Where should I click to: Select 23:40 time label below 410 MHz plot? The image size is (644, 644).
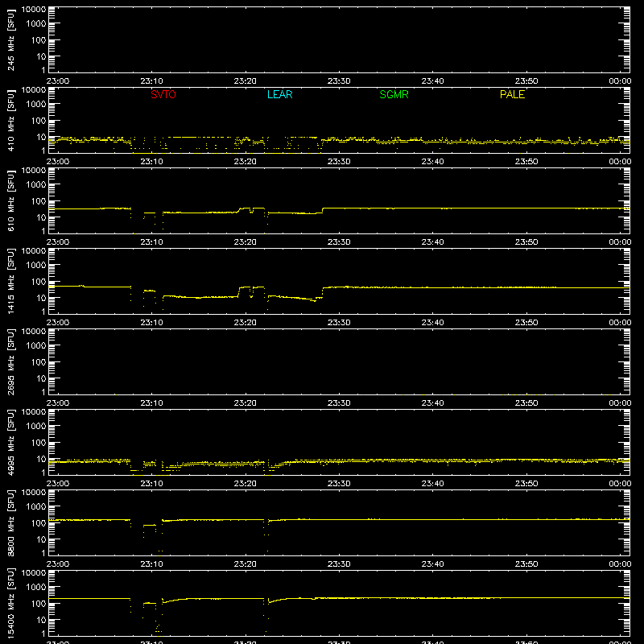pyautogui.click(x=432, y=162)
